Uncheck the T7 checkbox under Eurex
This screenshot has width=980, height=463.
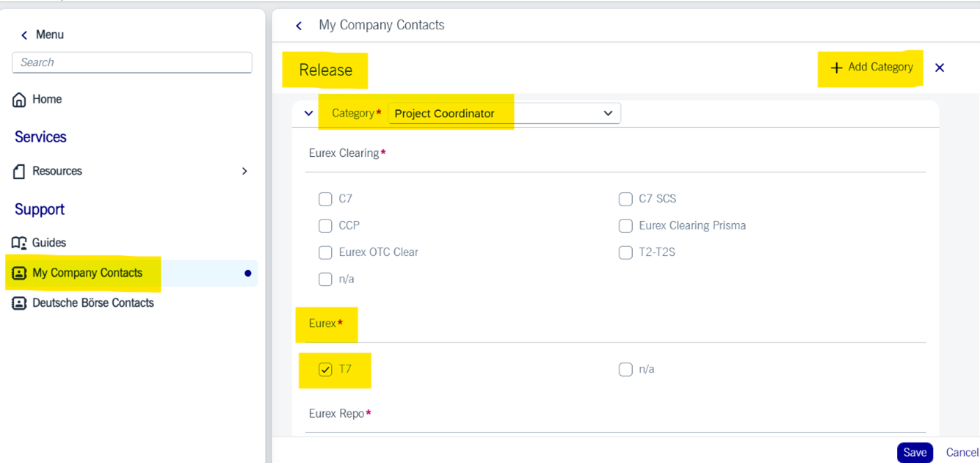pyautogui.click(x=325, y=370)
